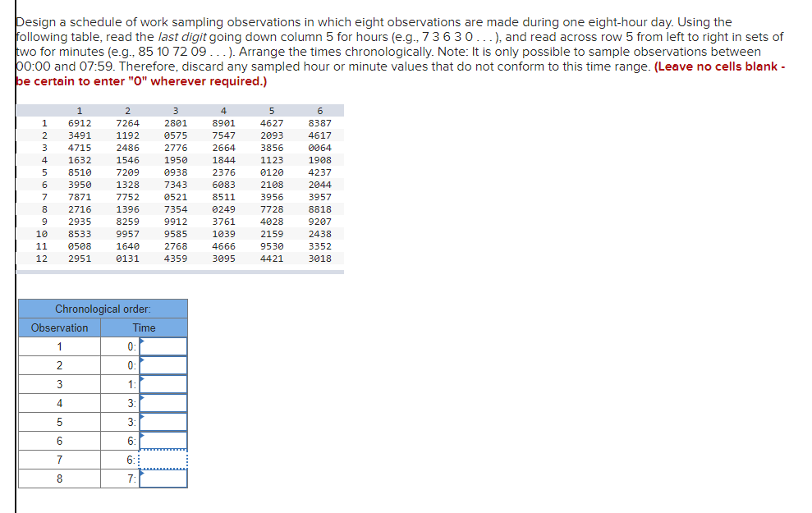Image resolution: width=812 pixels, height=513 pixels.
Task: Click the time input field for Observation 1
Action: pos(164,345)
